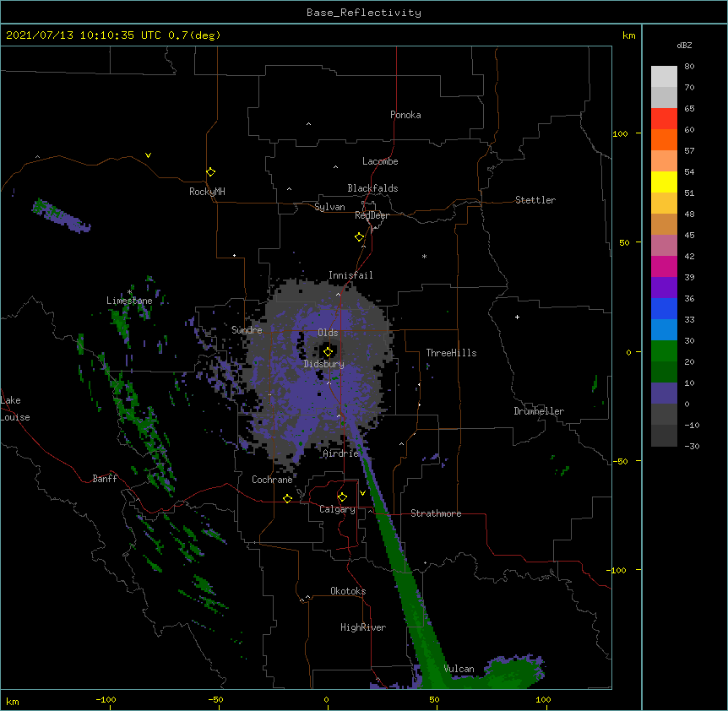
Task: Select the Drumheller label
Action: tap(539, 411)
